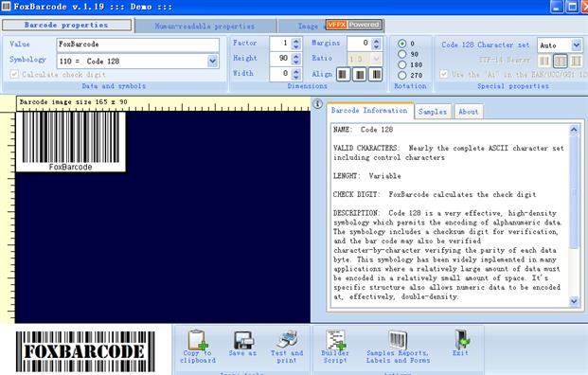Screen dimensions: 588x375
Task: Launch the Builder Script icon
Action: tap(335, 340)
